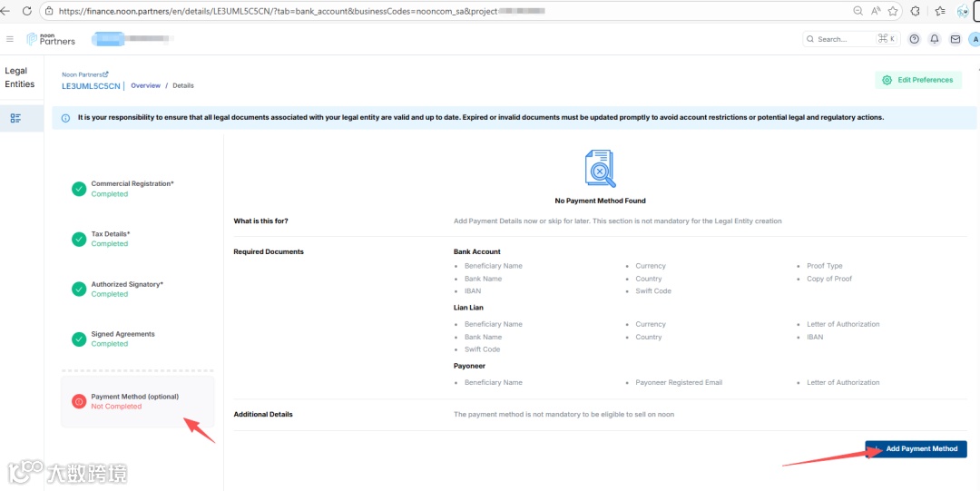Bookmark page with star icon

(x=893, y=11)
